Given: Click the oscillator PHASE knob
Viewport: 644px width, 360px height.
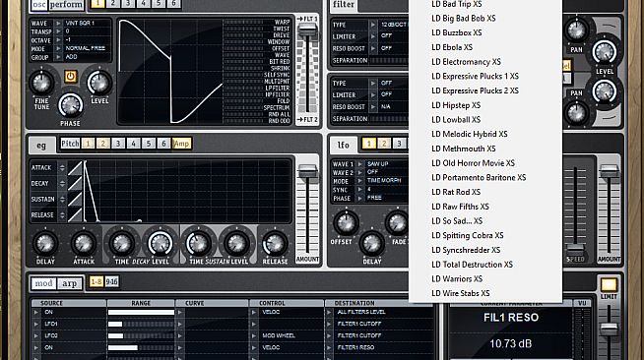Looking at the screenshot, I should 71,105.
